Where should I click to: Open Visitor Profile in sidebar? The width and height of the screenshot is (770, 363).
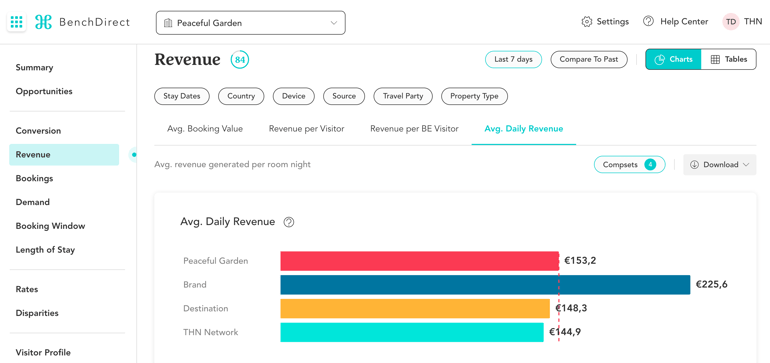tap(43, 352)
